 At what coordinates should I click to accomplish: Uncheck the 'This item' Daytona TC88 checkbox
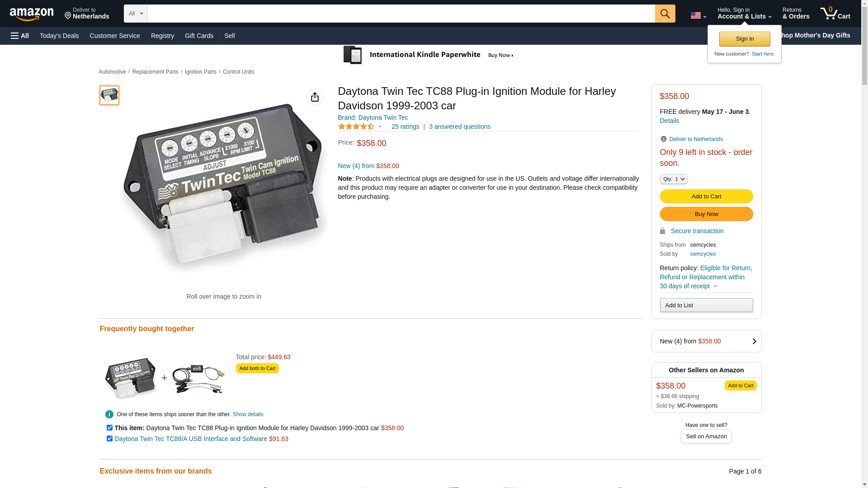[109, 427]
